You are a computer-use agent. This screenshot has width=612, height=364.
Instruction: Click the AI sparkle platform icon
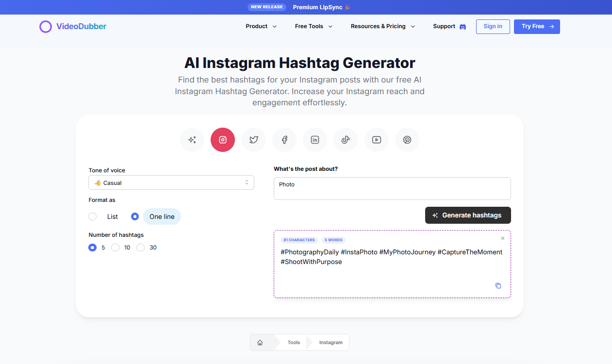point(192,140)
